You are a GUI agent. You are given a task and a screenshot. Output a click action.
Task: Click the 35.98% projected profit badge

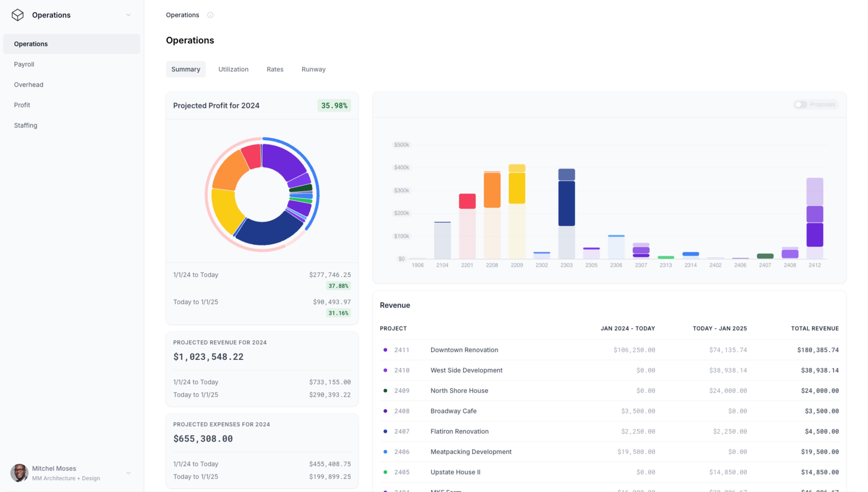click(334, 105)
